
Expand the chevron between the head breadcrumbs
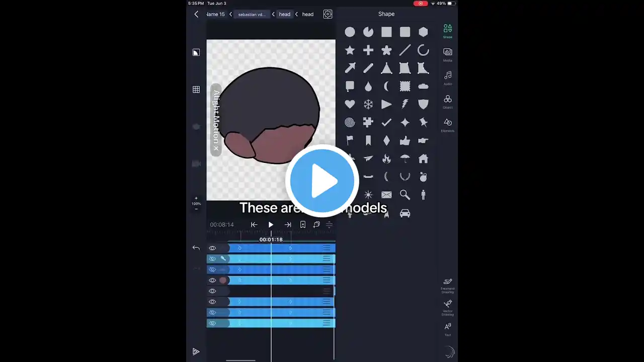pos(296,14)
